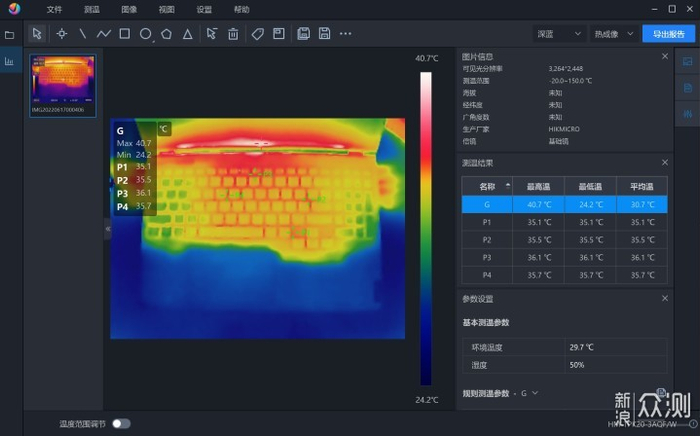
Task: Select the line measurement tool
Action: [83, 33]
